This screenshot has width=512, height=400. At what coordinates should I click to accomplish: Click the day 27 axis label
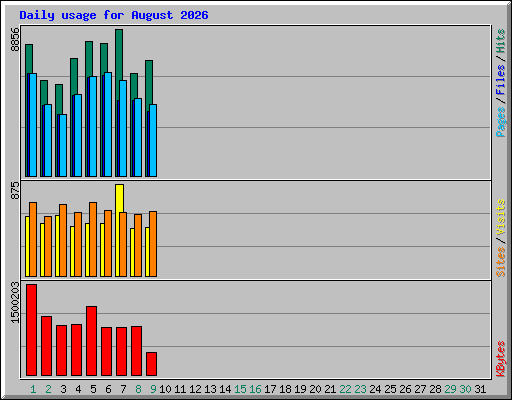point(420,389)
